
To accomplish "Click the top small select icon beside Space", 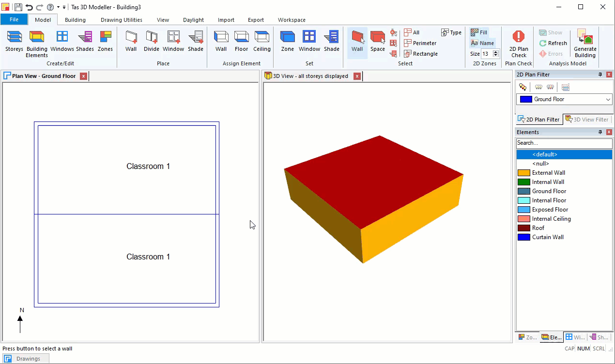I will pos(394,32).
